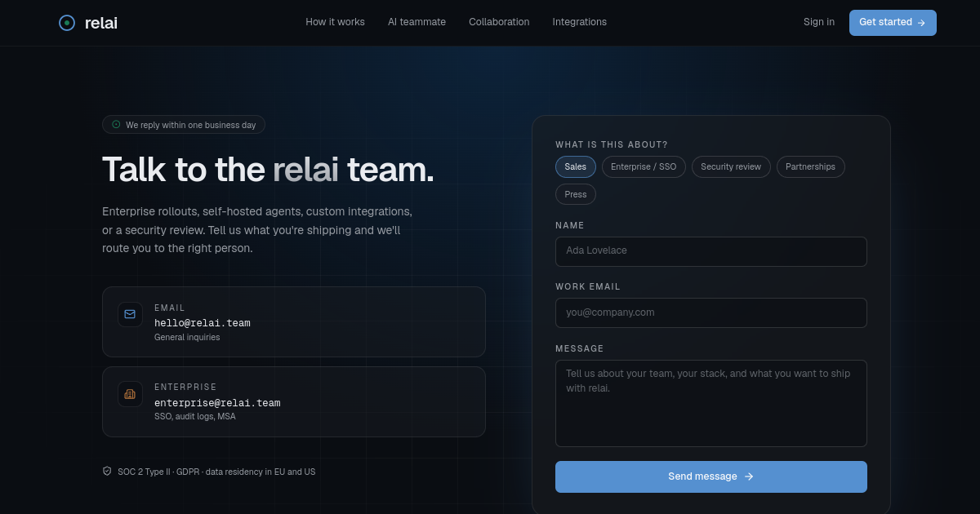Image resolution: width=980 pixels, height=514 pixels.
Task: Focus the Name input field
Action: (711, 251)
